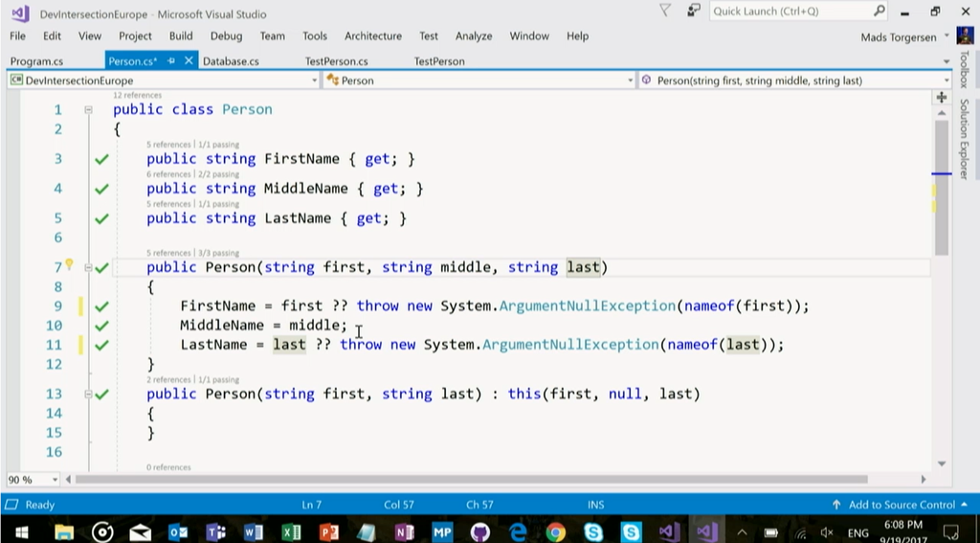
Task: Click the green test checkmark on line 13
Action: 101,395
